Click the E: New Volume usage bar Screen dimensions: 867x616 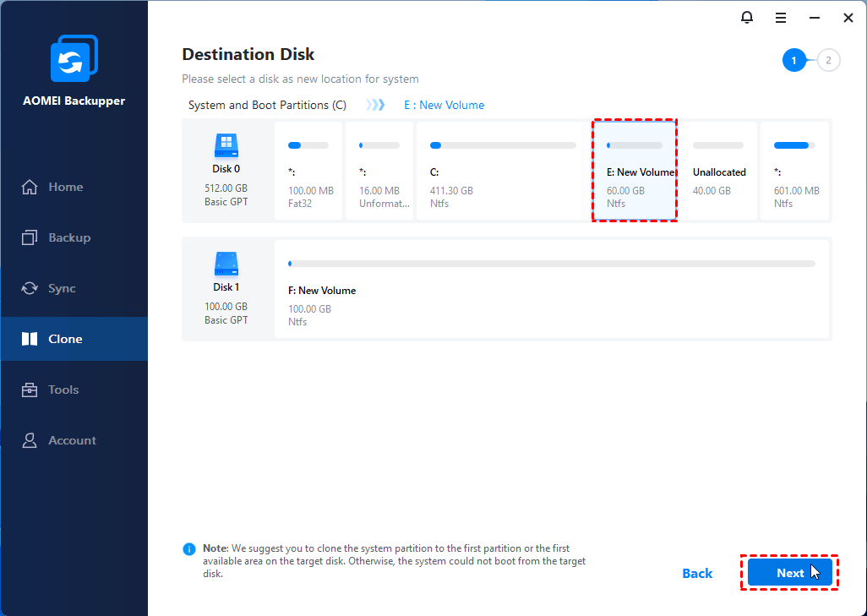coord(635,145)
